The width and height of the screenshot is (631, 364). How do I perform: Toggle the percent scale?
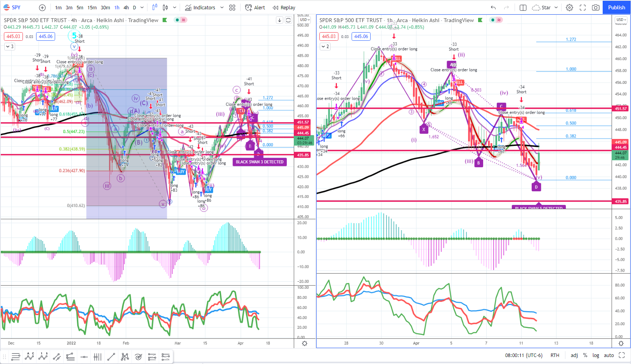(x=585, y=355)
